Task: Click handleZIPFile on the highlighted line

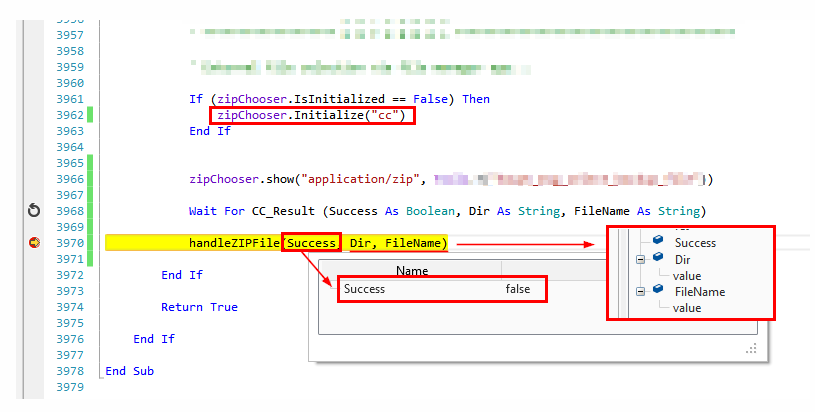Action: [234, 243]
